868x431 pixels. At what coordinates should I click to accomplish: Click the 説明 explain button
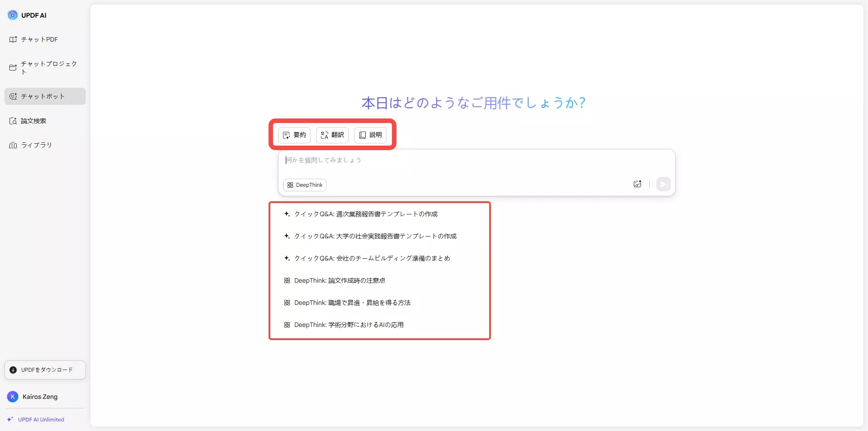(x=370, y=135)
